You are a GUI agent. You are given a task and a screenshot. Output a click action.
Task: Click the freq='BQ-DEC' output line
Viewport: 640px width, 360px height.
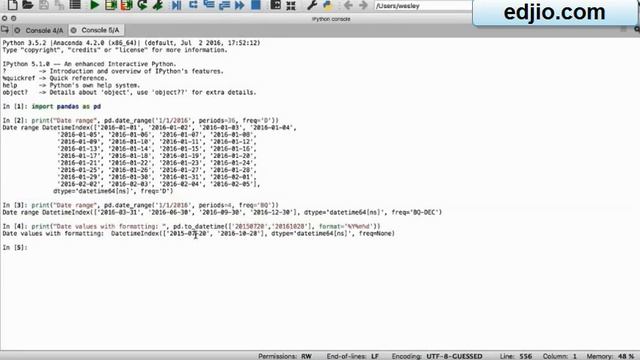(222, 212)
